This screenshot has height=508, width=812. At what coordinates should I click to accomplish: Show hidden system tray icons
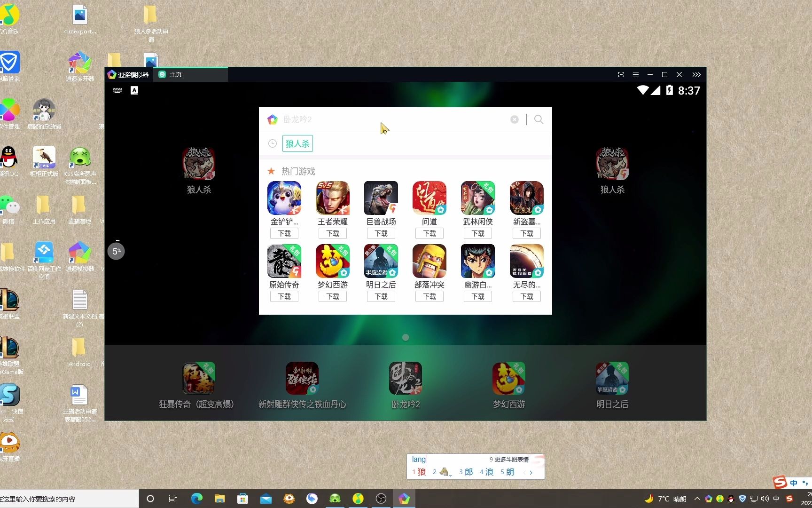click(x=697, y=499)
